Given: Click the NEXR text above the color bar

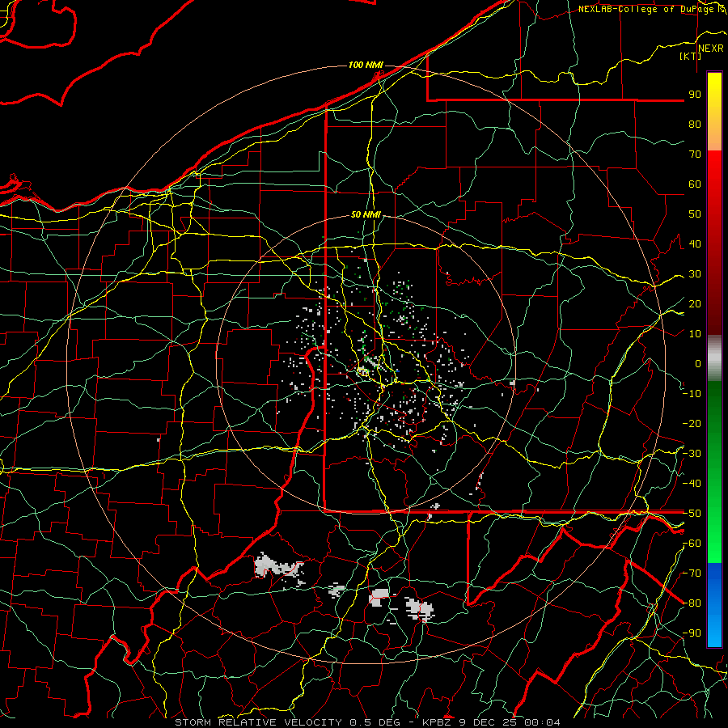Looking at the screenshot, I should (x=711, y=49).
